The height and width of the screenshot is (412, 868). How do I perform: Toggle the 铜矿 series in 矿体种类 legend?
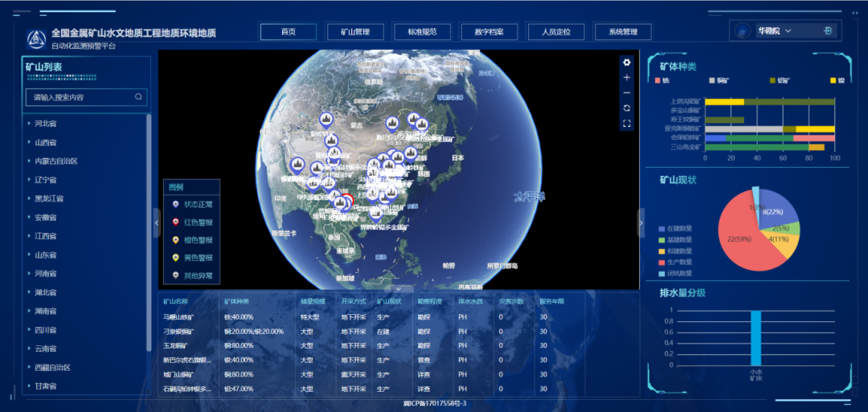719,80
